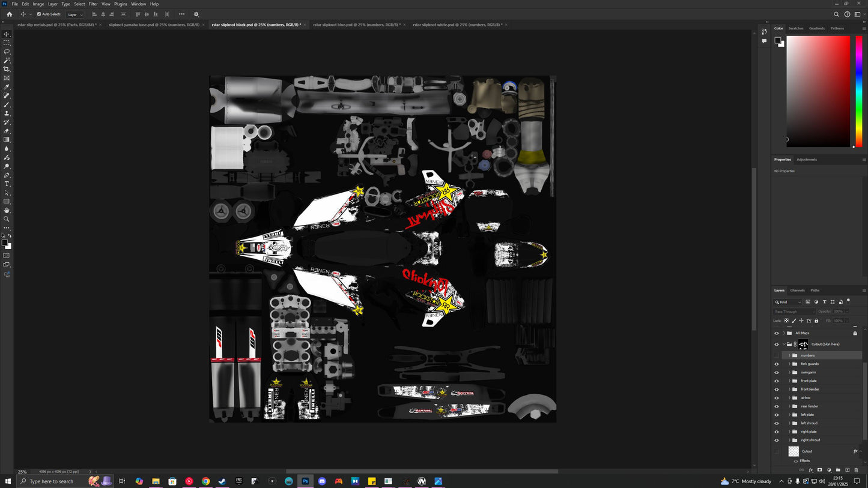The height and width of the screenshot is (488, 868).
Task: Show the numbers layer group
Action: (x=776, y=355)
